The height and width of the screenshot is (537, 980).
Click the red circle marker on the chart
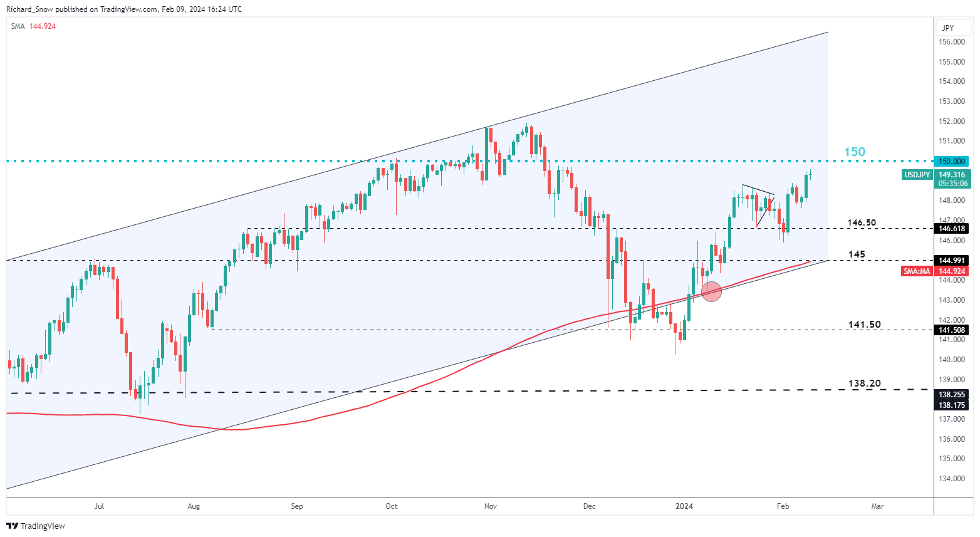711,291
